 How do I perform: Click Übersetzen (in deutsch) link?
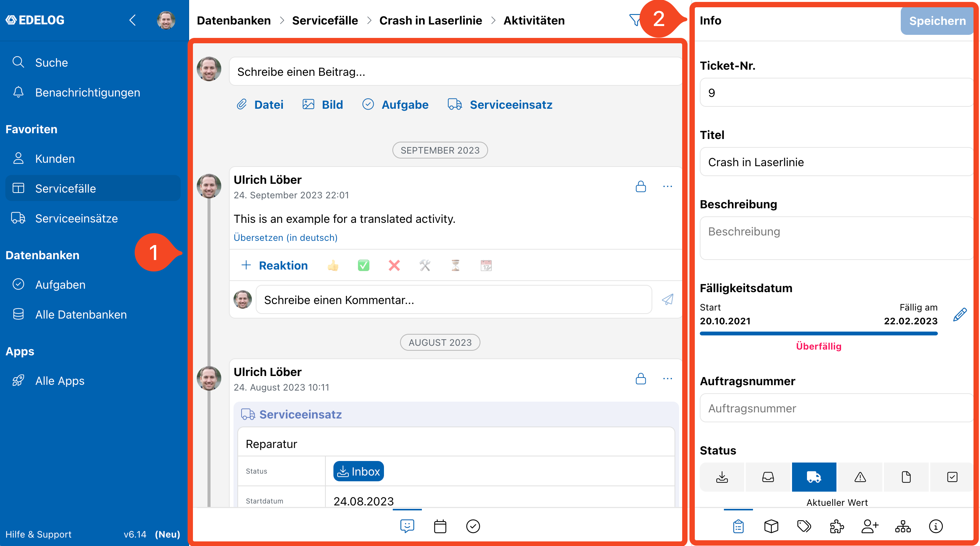pyautogui.click(x=286, y=237)
